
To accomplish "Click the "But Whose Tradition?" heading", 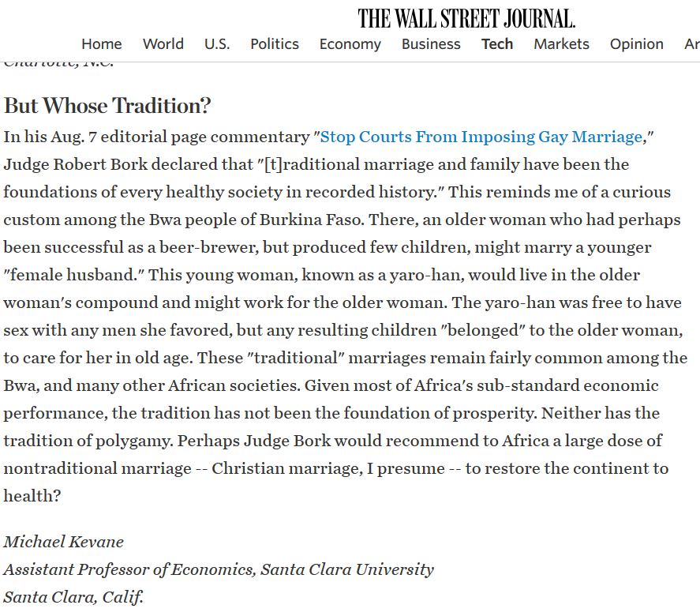I will point(107,106).
